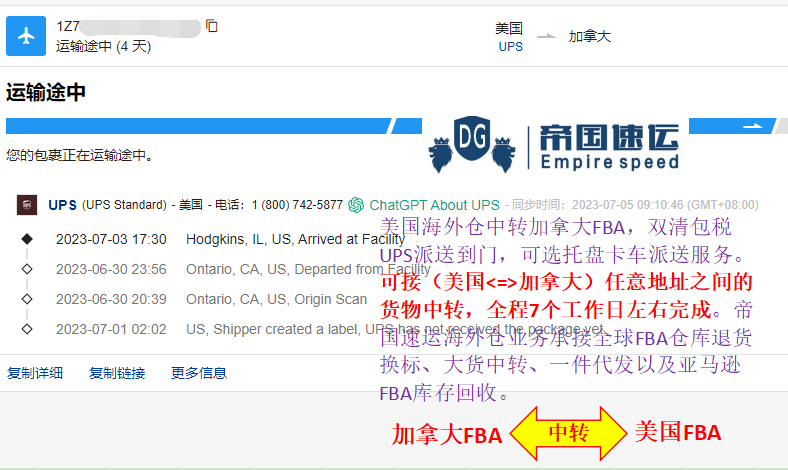
Task: Copy the tracking number with copy icon
Action: [x=212, y=26]
